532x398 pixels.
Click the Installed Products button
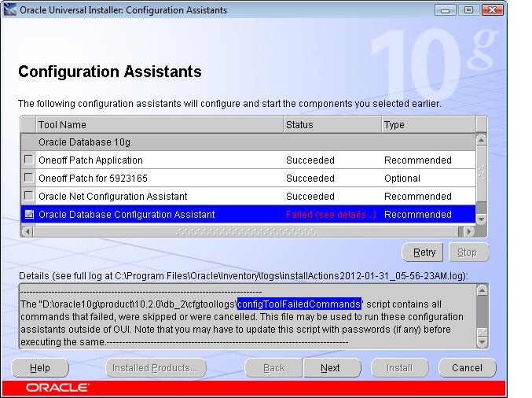point(156,368)
